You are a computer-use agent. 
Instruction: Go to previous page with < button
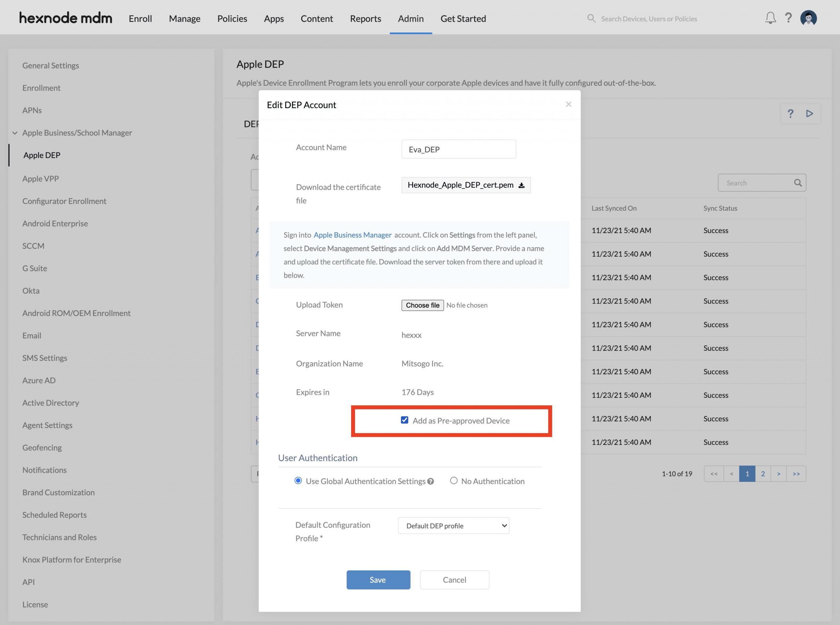(x=731, y=474)
